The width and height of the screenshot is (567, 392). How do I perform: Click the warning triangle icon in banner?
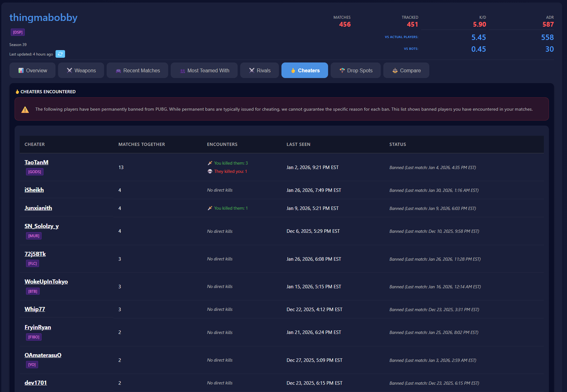coord(25,110)
